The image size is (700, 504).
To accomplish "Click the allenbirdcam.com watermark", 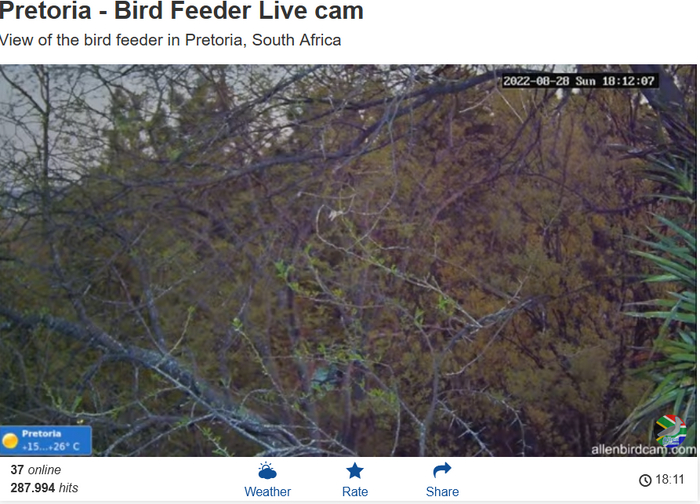I will (643, 450).
